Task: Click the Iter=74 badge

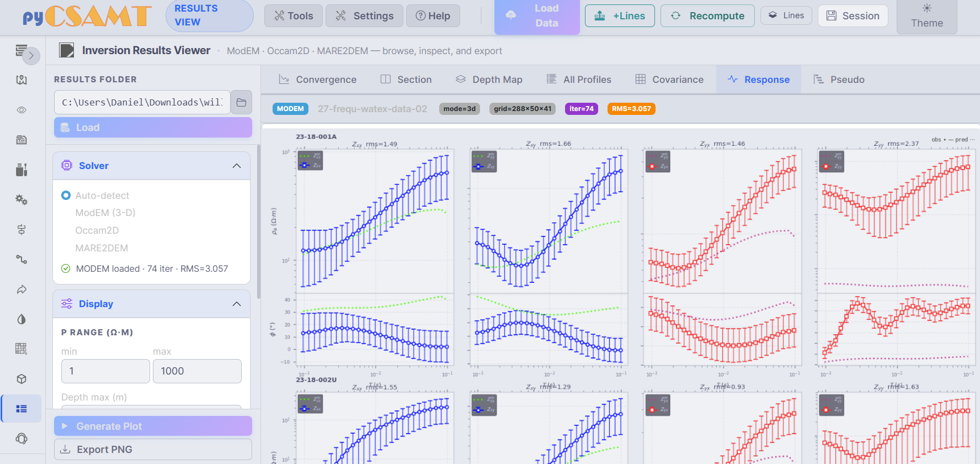Action: (x=582, y=109)
